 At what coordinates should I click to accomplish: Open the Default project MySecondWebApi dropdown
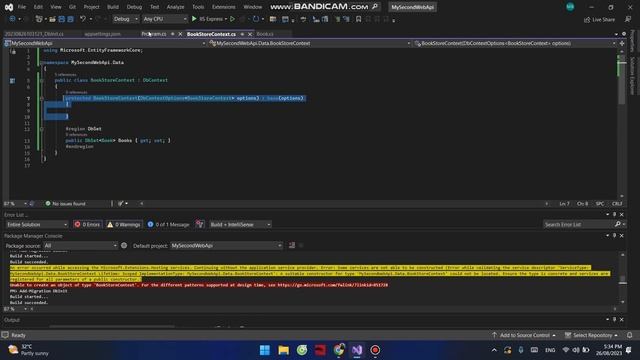click(x=226, y=245)
